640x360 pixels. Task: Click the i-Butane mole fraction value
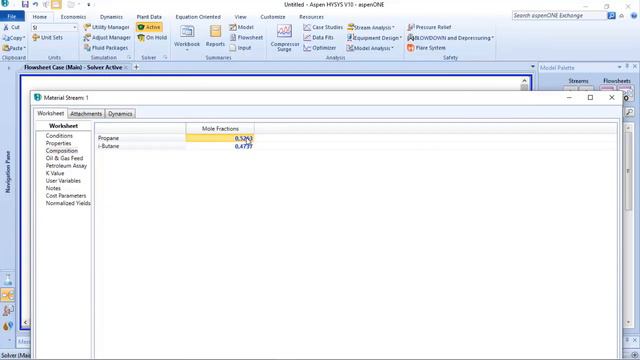[244, 146]
